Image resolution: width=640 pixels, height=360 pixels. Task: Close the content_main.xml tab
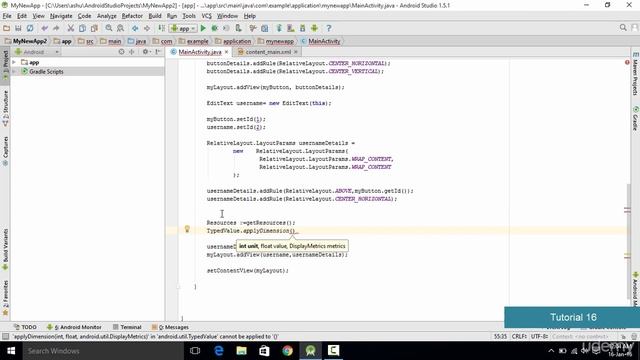tap(296, 52)
